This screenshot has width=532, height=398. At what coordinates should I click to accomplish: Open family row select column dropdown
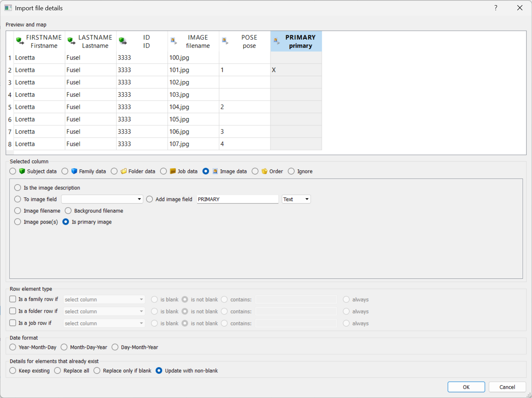pyautogui.click(x=104, y=299)
